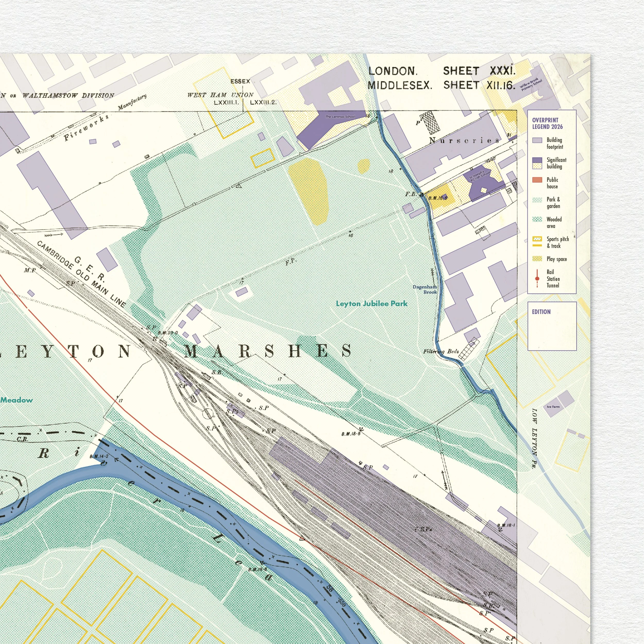The image size is (644, 644).
Task: Click the 'M.P' mile post label
Action: pyautogui.click(x=30, y=270)
